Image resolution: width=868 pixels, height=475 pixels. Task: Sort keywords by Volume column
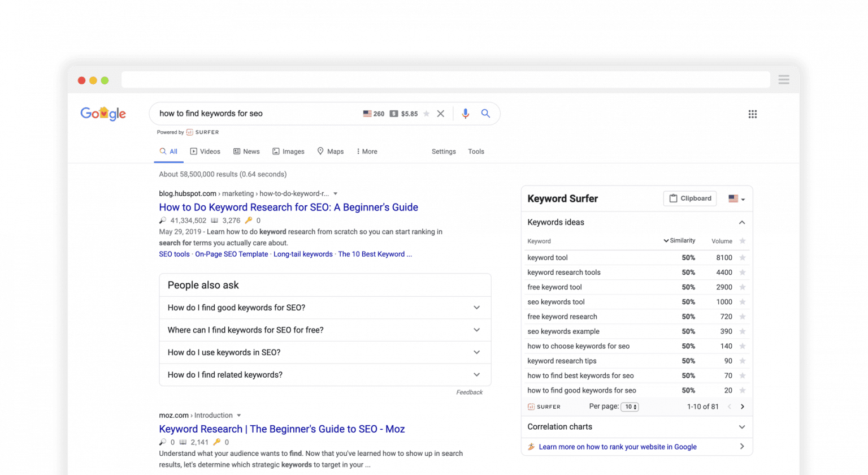pos(722,241)
